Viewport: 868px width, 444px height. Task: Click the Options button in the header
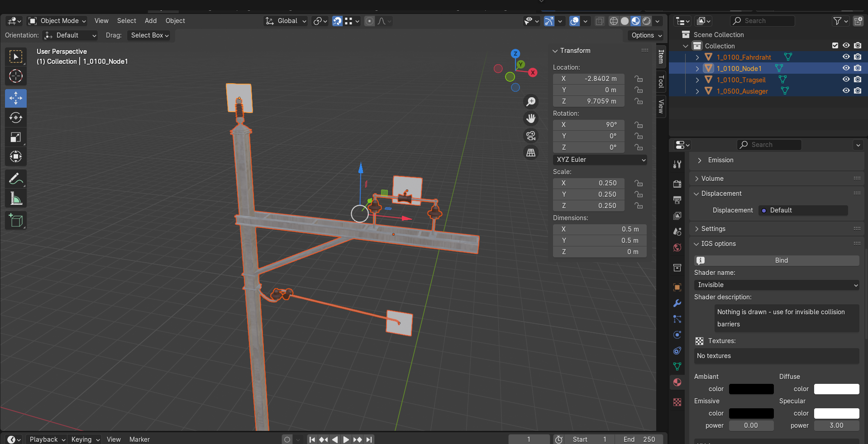(x=646, y=35)
